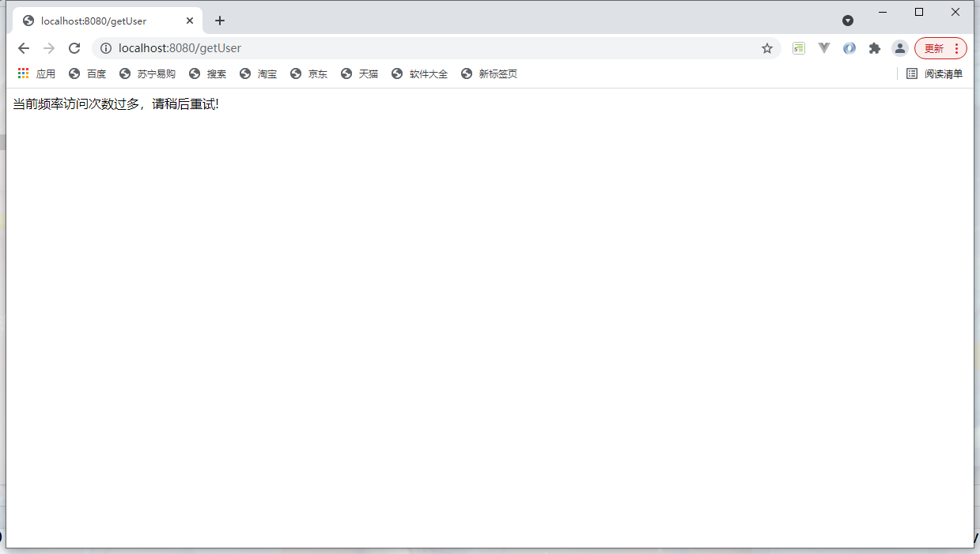Screen dimensions: 980x554
Task: Close the localhost:8080/getUser tab
Action: 190,21
